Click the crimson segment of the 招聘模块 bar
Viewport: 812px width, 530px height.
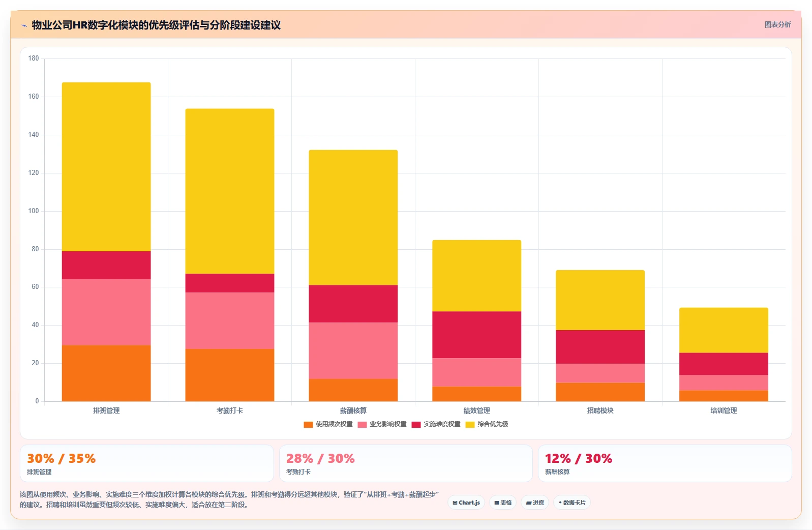[x=600, y=347]
